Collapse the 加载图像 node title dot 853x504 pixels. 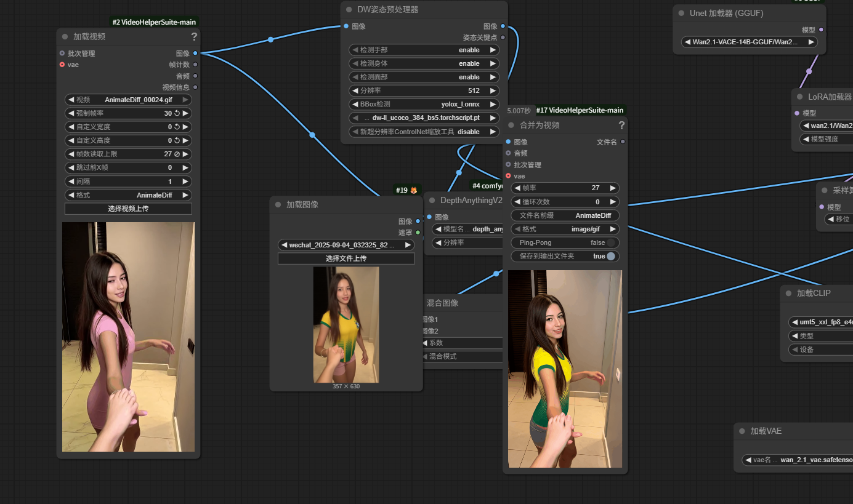278,204
